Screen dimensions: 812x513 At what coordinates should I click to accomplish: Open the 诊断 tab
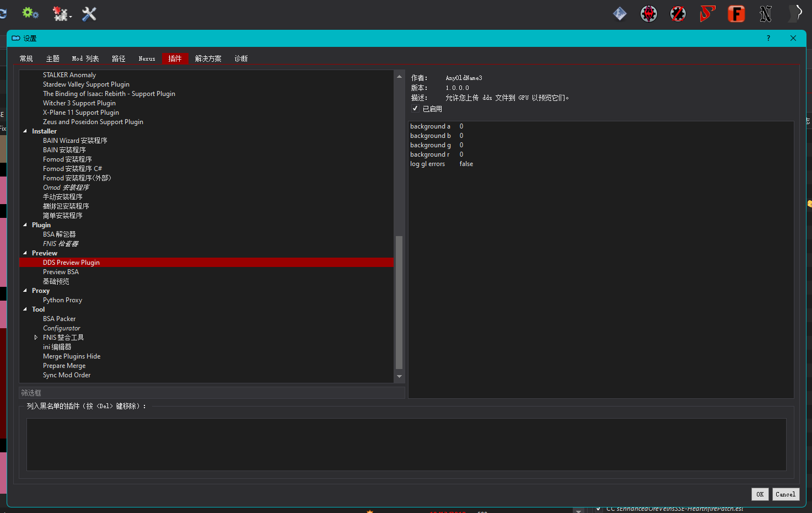[x=241, y=58]
